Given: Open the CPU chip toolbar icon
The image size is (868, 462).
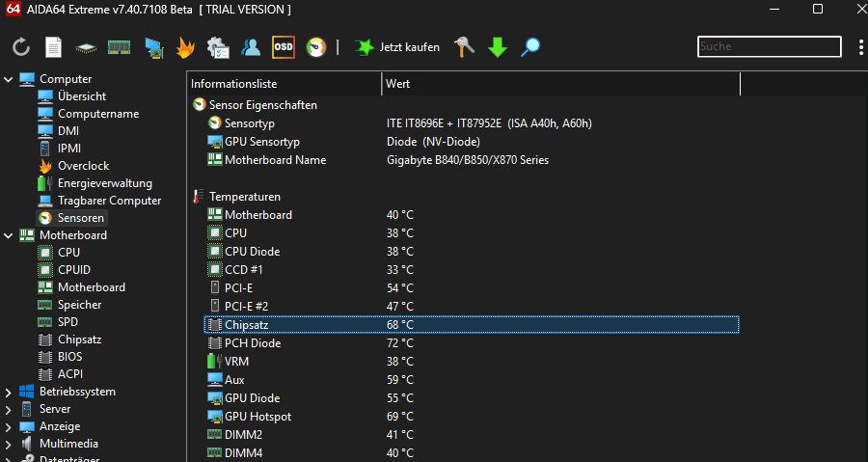Looking at the screenshot, I should tap(86, 48).
